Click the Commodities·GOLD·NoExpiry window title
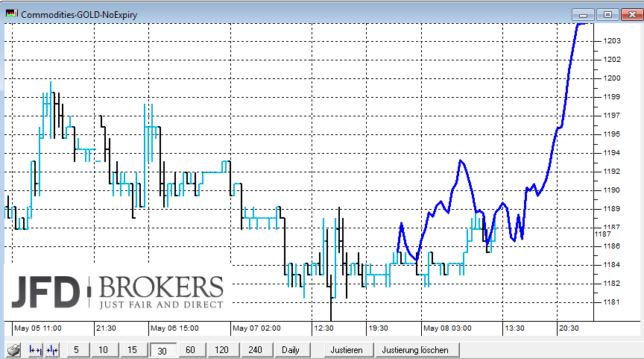Screen dimensions: 644x359 [79, 15]
